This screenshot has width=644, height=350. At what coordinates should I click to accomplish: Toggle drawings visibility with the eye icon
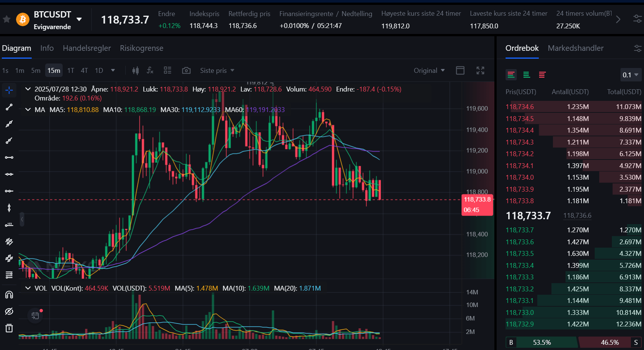click(9, 312)
